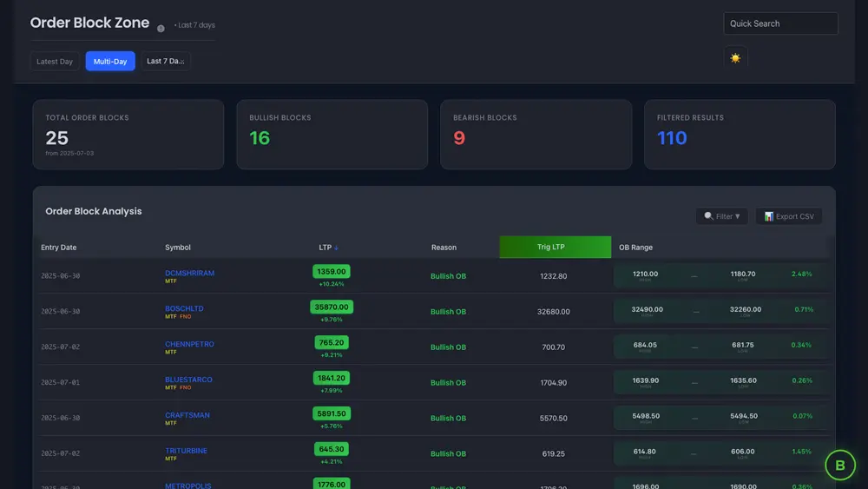Open the BOSCHLTD symbol link

[x=184, y=308]
